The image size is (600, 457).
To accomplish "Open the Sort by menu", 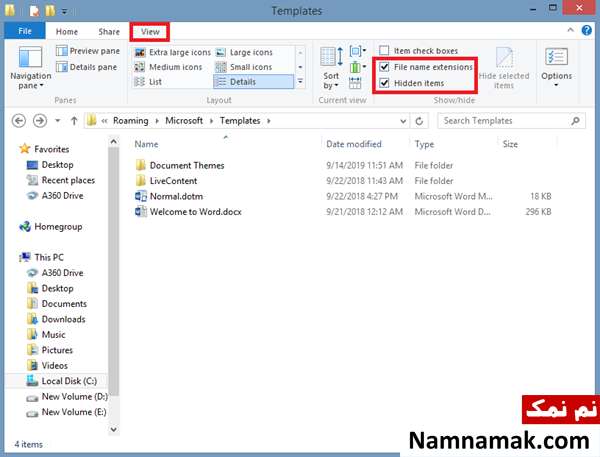I will click(x=331, y=68).
